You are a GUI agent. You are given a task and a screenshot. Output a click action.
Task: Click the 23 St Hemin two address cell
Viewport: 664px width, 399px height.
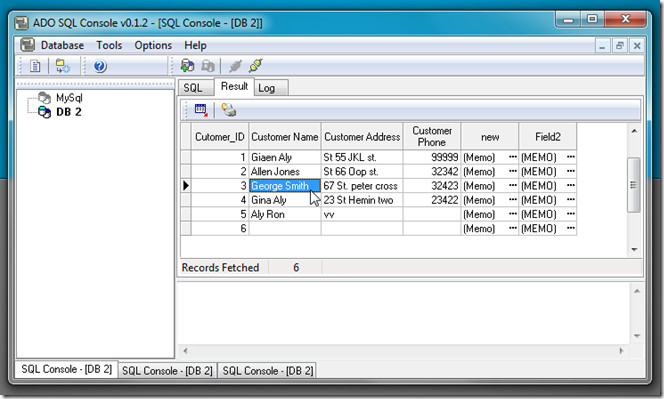(362, 200)
